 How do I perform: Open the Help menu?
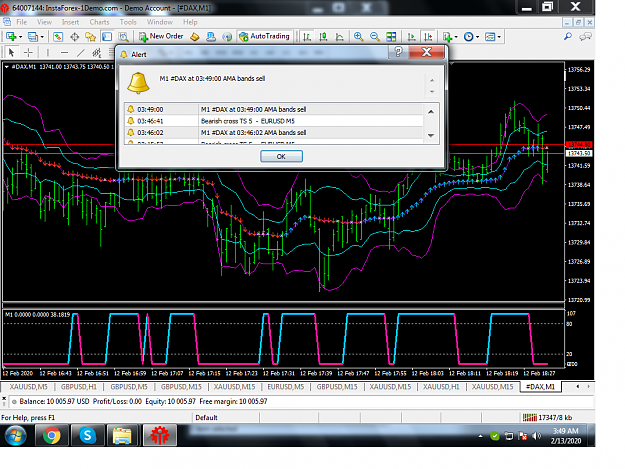[x=190, y=22]
